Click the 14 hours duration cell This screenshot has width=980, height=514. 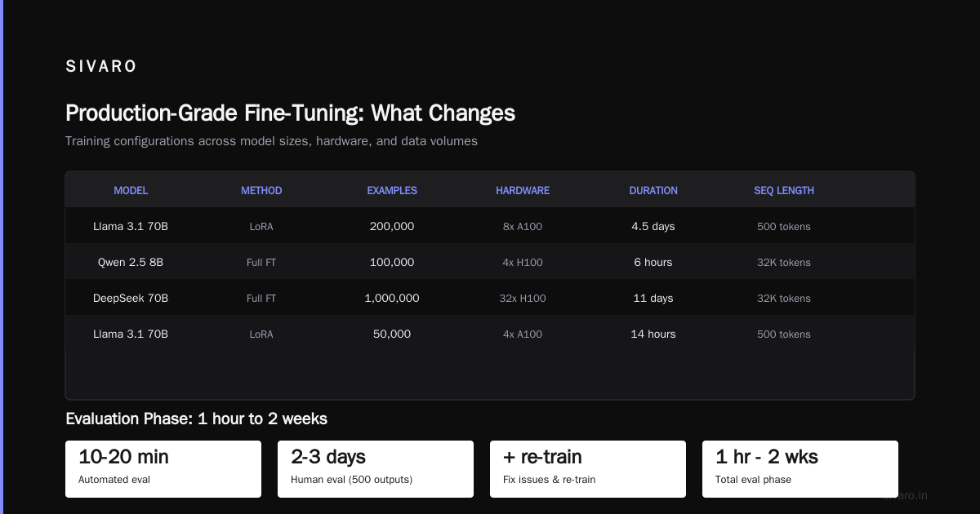coord(653,334)
